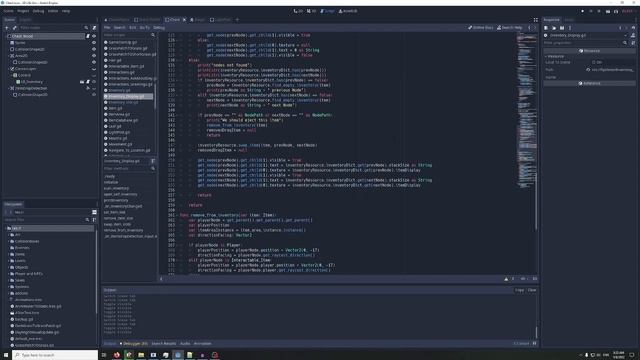The height and width of the screenshot is (360, 640).
Task: Click the Online Docs button
Action: pyautogui.click(x=480, y=28)
